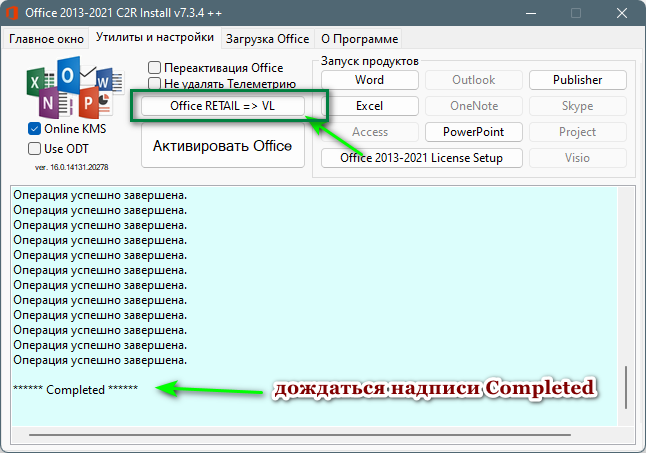646x453 pixels.
Task: Click the disabled Access button
Action: 370,132
